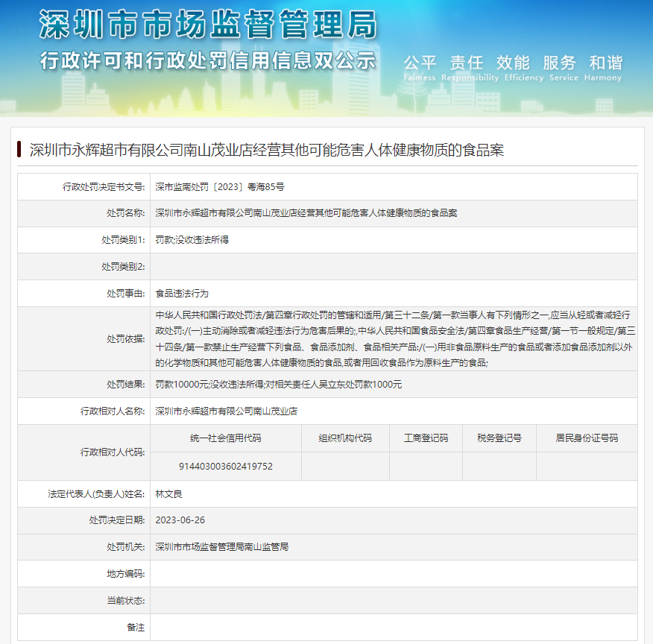This screenshot has width=653, height=644.
Task: Click the 地方编码 label
Action: [126, 574]
